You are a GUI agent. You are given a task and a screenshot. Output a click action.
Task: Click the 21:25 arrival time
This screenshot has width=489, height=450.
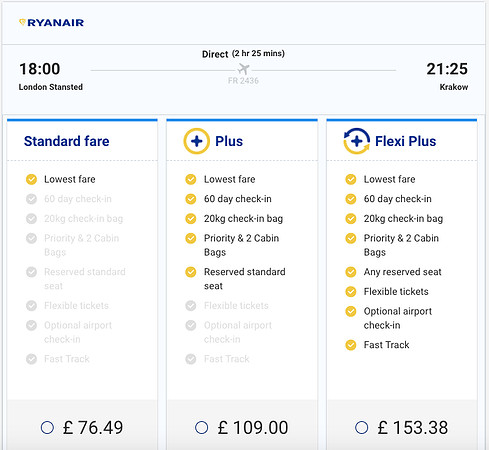click(x=447, y=69)
